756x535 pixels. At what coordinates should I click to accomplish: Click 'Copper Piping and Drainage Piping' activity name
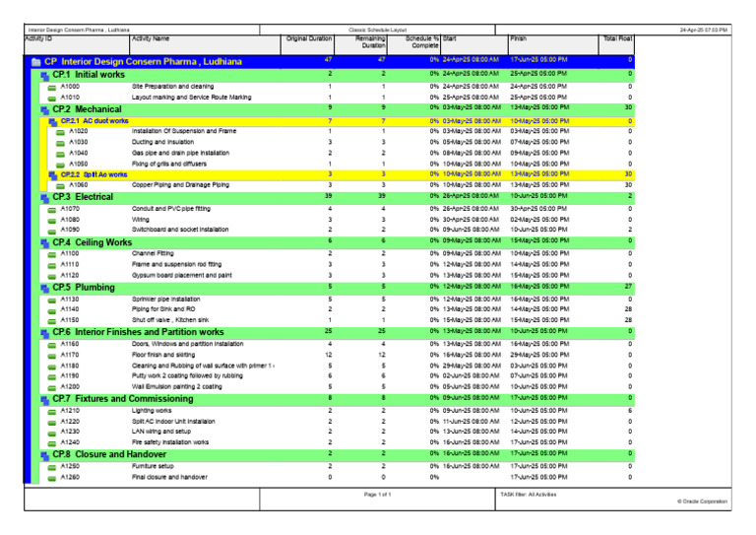[180, 185]
